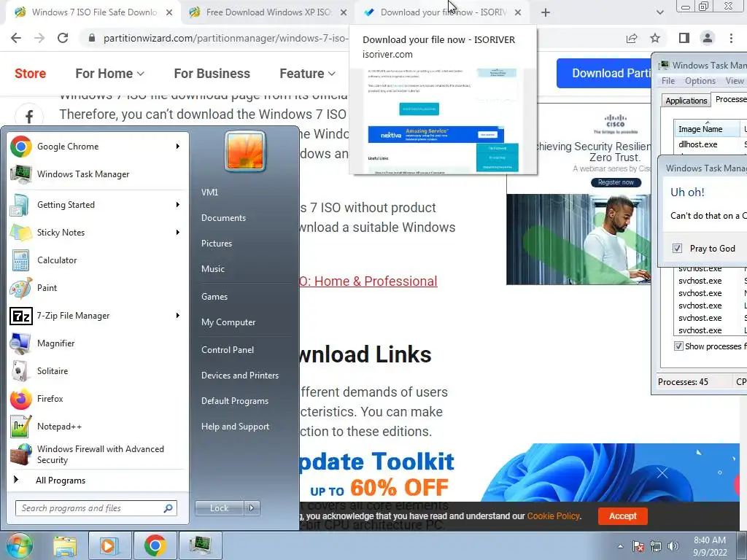The image size is (747, 560).
Task: Expand Google Chrome jump list arrow
Action: (x=178, y=146)
